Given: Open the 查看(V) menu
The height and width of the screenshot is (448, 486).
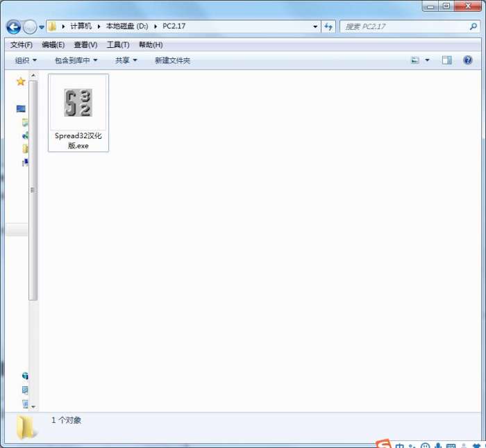Looking at the screenshot, I should [x=85, y=45].
